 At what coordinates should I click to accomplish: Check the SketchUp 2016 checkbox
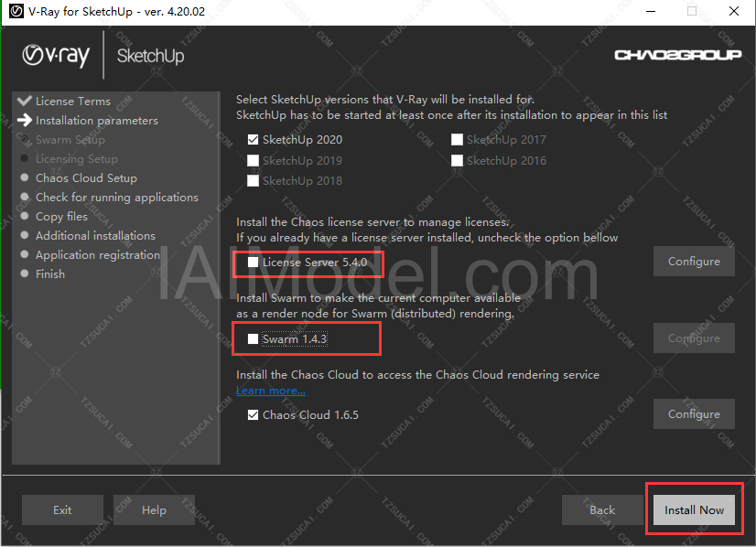[x=457, y=160]
